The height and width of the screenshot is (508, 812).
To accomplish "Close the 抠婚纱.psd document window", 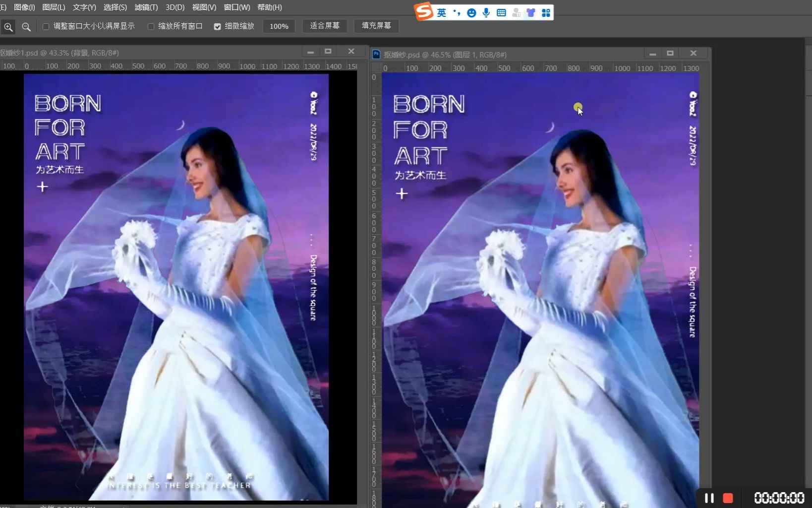I will (693, 54).
